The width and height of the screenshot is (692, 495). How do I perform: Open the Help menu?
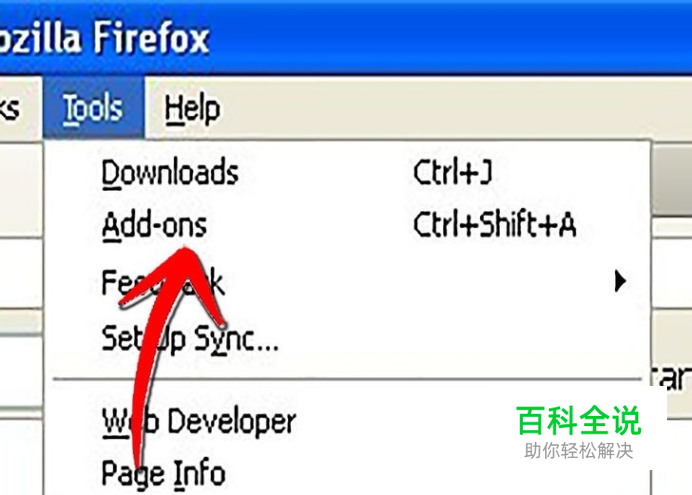[192, 109]
